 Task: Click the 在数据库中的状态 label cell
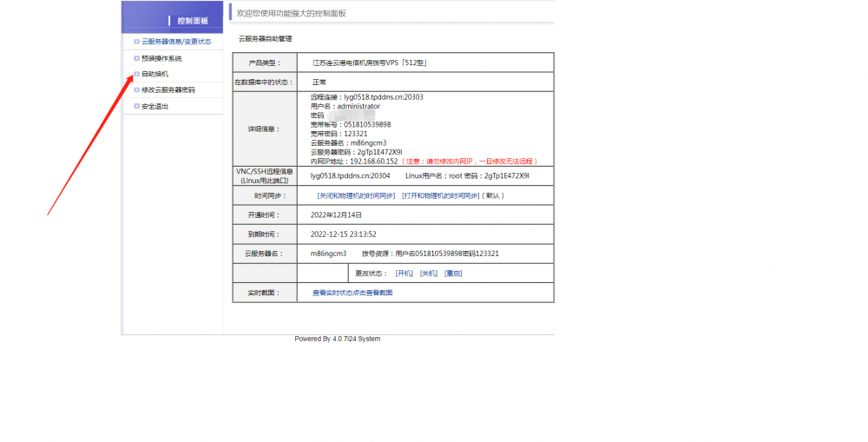click(x=265, y=82)
